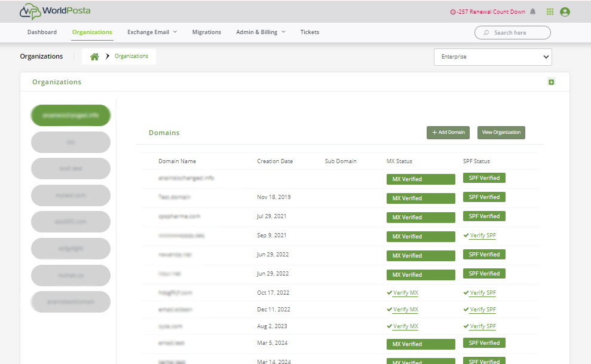Go to the Dashboard tab
Viewport: 591px width, 364px height.
tap(42, 32)
